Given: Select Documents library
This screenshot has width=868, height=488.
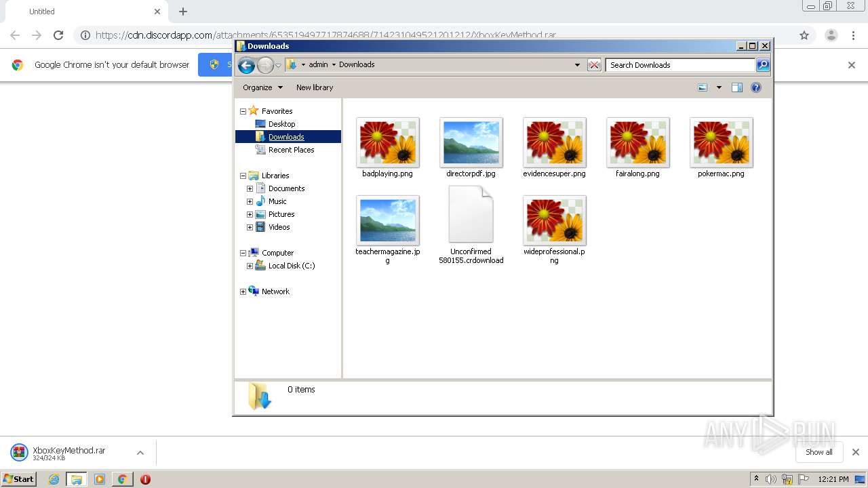Looking at the screenshot, I should click(286, 188).
